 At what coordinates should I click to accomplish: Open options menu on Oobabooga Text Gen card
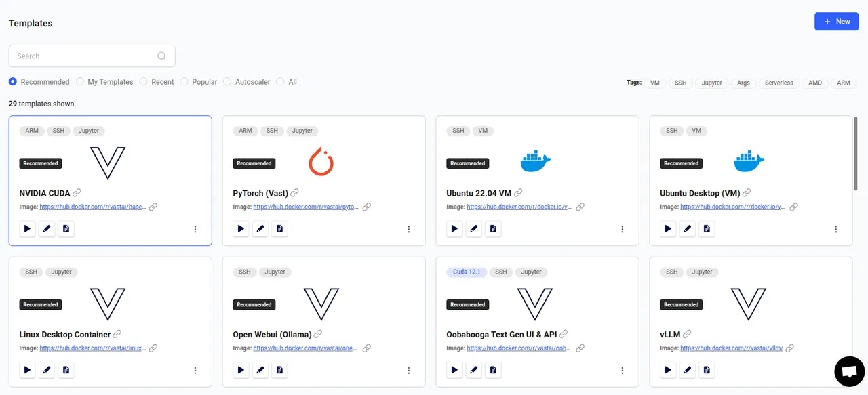click(x=622, y=371)
